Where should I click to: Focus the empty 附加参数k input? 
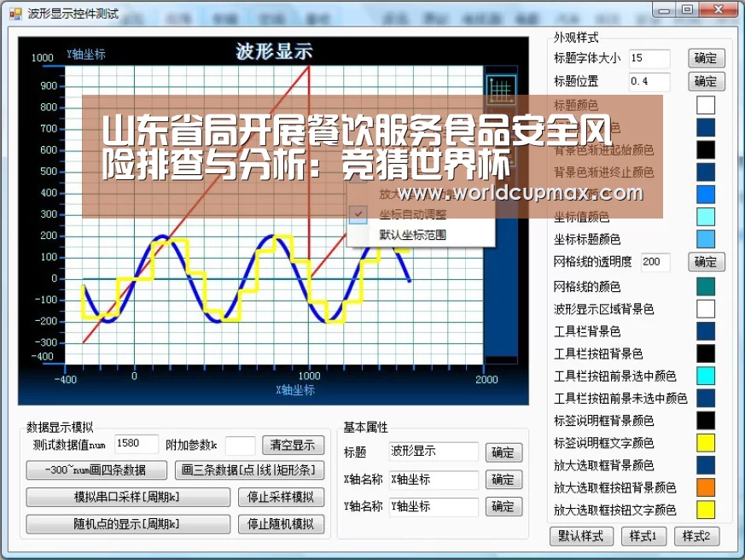(241, 446)
